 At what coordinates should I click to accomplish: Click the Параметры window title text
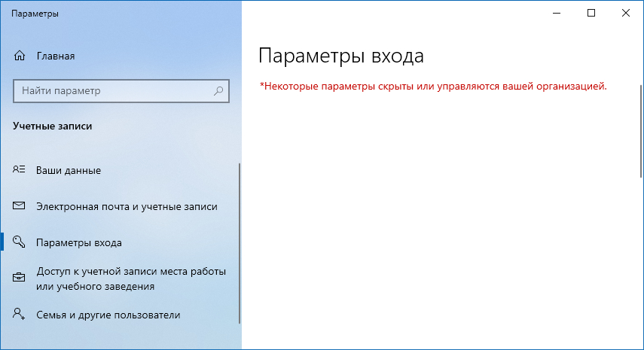tap(35, 14)
